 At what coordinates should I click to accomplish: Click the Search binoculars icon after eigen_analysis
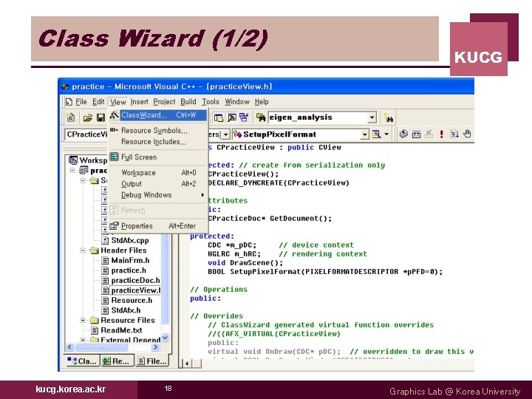(x=389, y=117)
